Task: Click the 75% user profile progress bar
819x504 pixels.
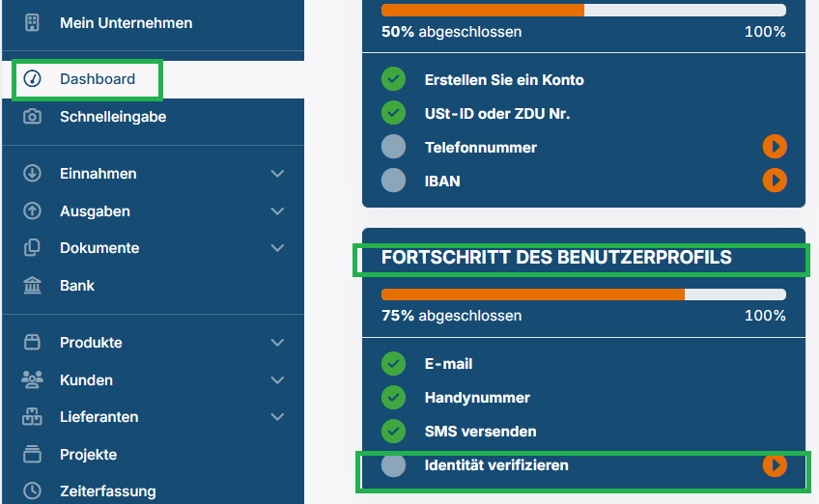Action: [x=583, y=294]
